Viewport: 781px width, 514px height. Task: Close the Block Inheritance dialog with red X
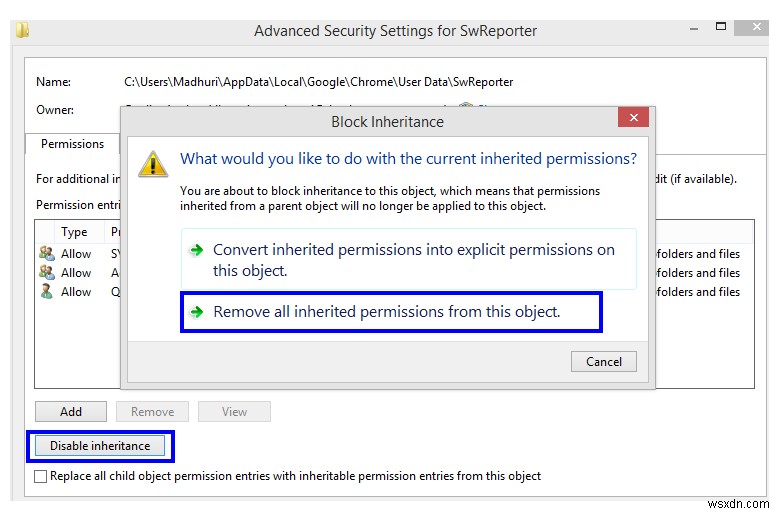[x=632, y=118]
